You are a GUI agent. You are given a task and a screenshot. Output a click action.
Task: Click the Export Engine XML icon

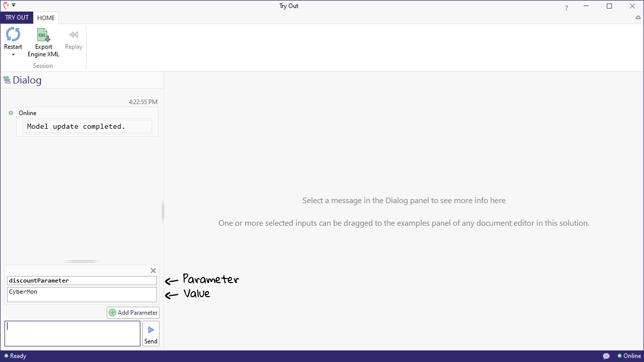pyautogui.click(x=43, y=35)
